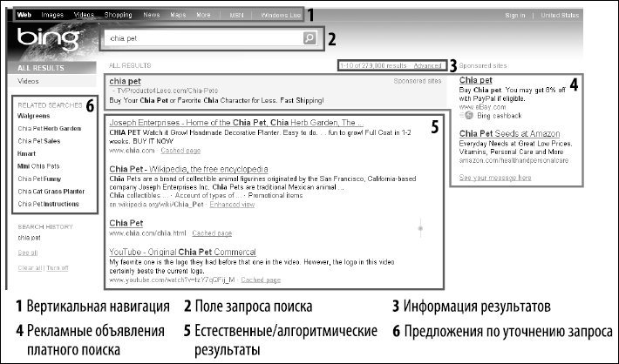Click amazon.com/healthandpersonalcare ad URL
Screen dimensions: 619x364
(514, 160)
